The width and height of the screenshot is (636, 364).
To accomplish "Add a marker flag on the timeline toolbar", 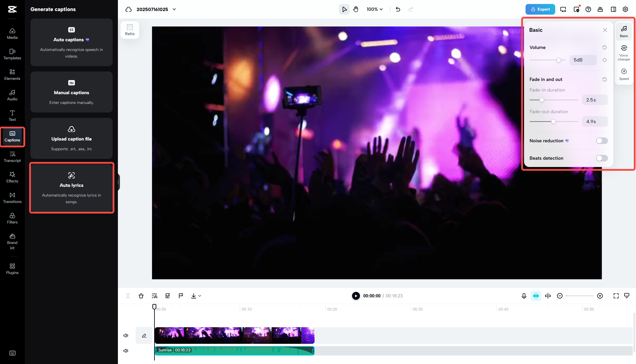I will (181, 296).
